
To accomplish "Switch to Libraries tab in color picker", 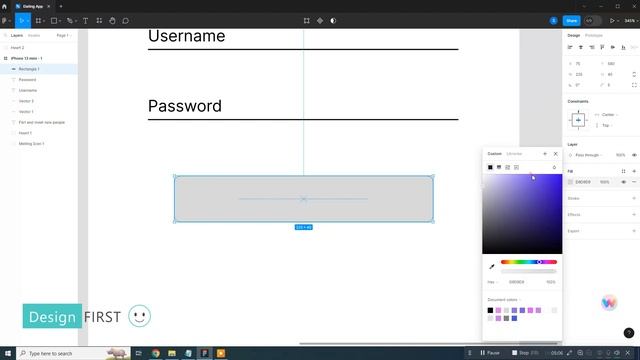I will 514,154.
